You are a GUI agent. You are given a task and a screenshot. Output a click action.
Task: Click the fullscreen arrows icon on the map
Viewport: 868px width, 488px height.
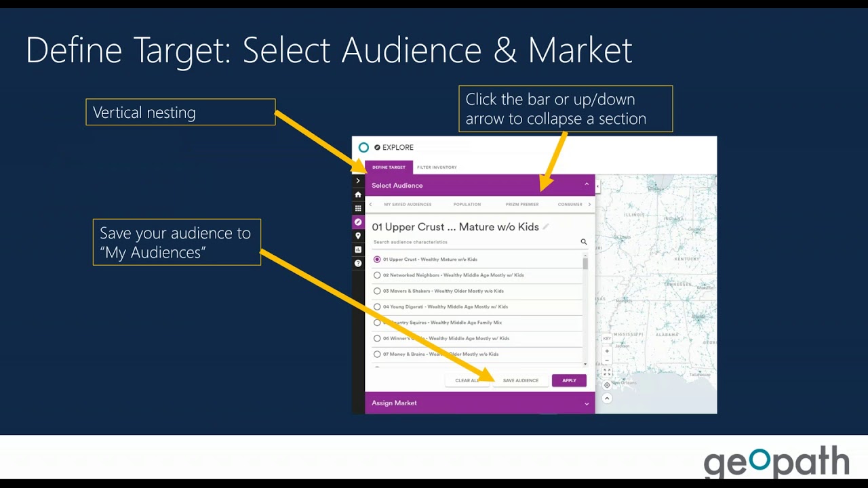click(x=606, y=371)
